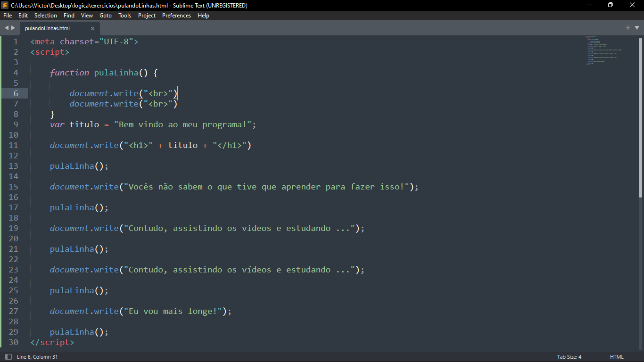Click pulaLinha(); call on line 21
Image resolution: width=644 pixels, height=362 pixels.
coord(79,249)
